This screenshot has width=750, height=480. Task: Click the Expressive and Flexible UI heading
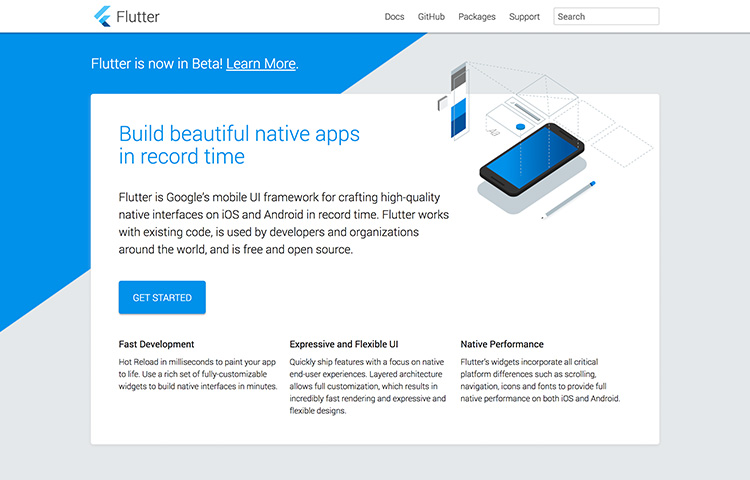click(345, 344)
